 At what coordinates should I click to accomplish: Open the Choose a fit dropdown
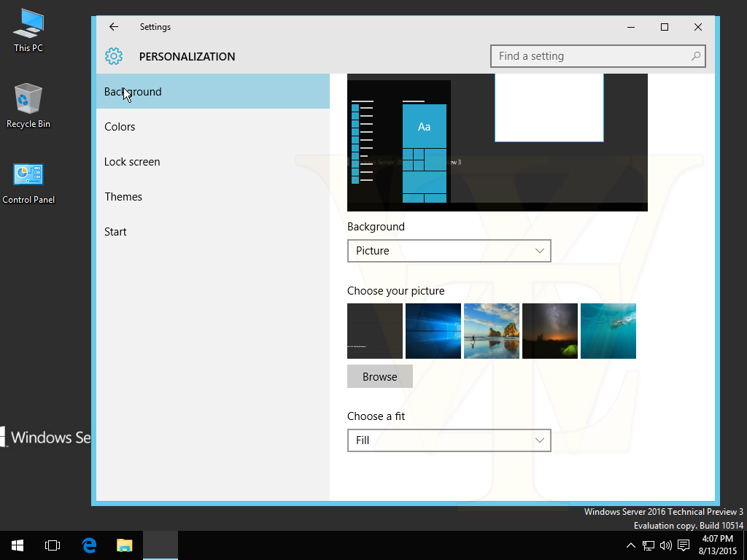pos(449,440)
